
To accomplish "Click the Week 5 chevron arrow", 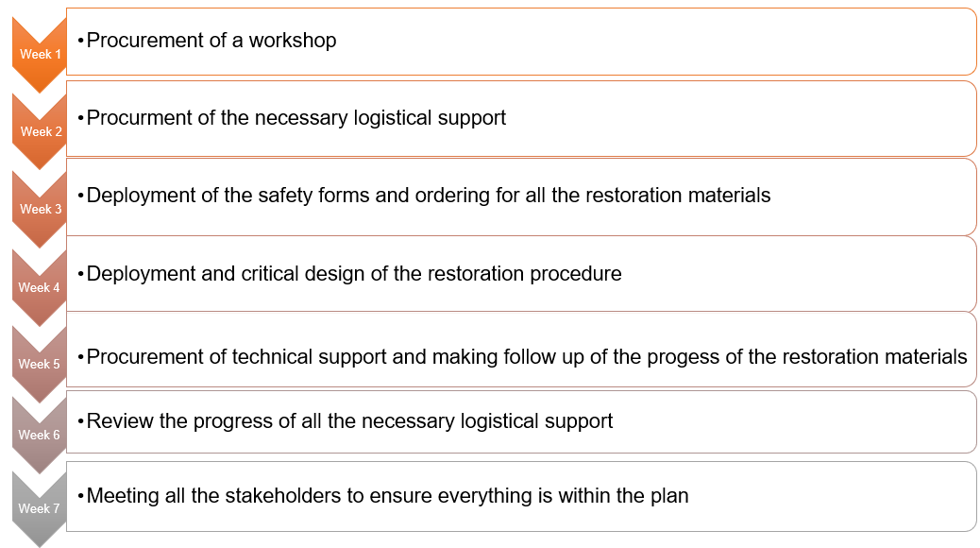I will tap(40, 364).
